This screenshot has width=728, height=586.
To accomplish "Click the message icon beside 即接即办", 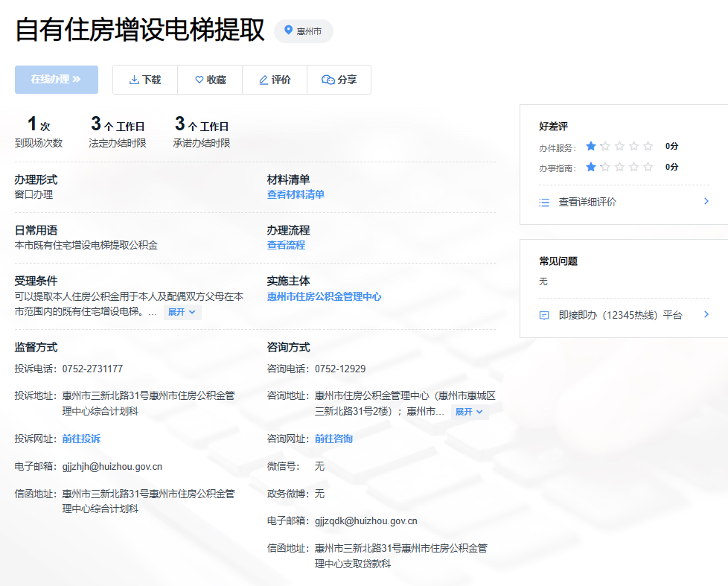I will click(x=544, y=316).
